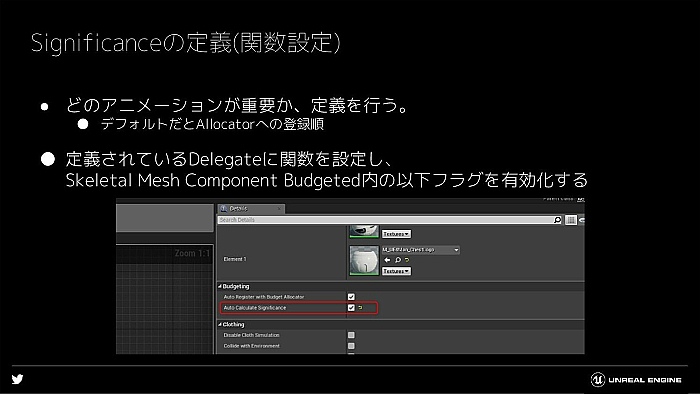Click 'Disable Cloth Simulation' label
This screenshot has width=700, height=394.
coord(251,335)
